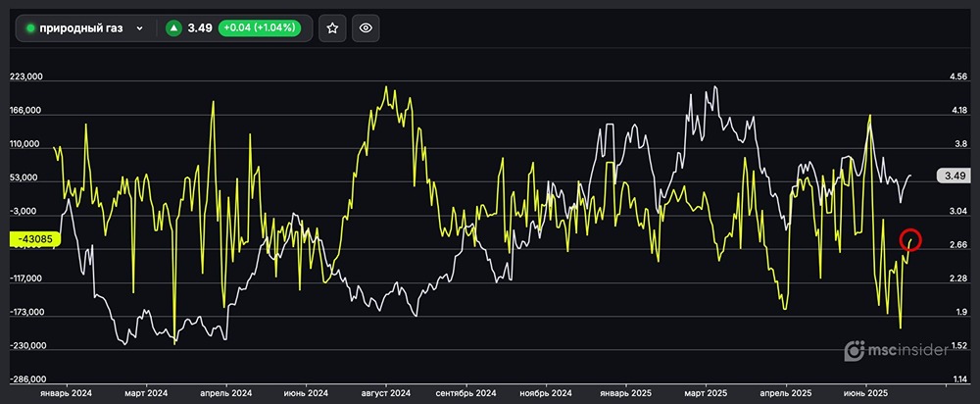The width and height of the screenshot is (980, 404).
Task: Click the yellow -43085 axis value label
Action: tap(35, 238)
